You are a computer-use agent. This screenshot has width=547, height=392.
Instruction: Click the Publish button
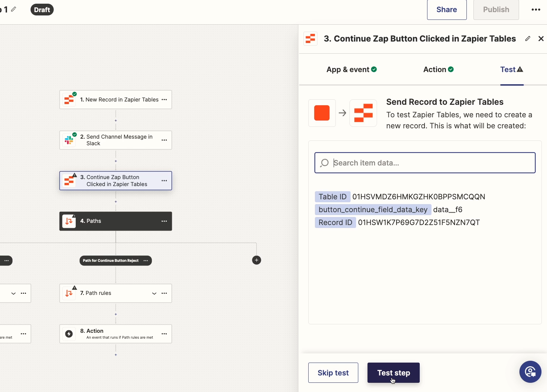(x=496, y=10)
